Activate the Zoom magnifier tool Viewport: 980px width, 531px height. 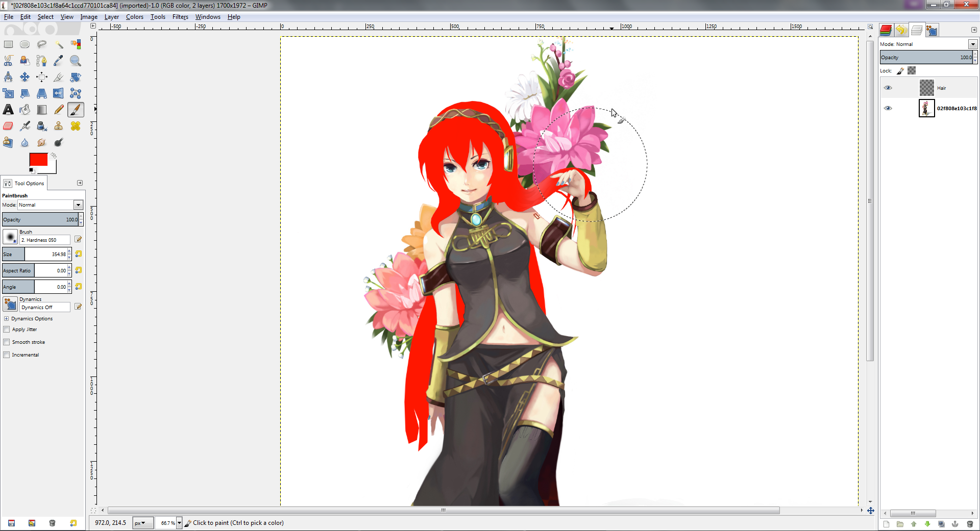pos(76,61)
